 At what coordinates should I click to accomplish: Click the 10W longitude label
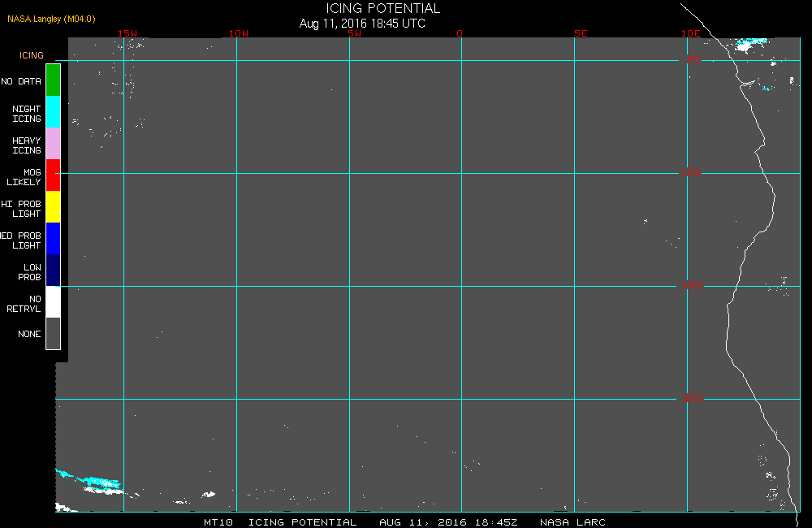pos(239,33)
